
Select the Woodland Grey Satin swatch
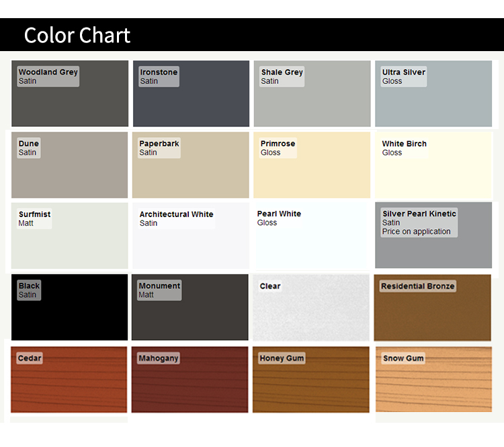point(70,93)
